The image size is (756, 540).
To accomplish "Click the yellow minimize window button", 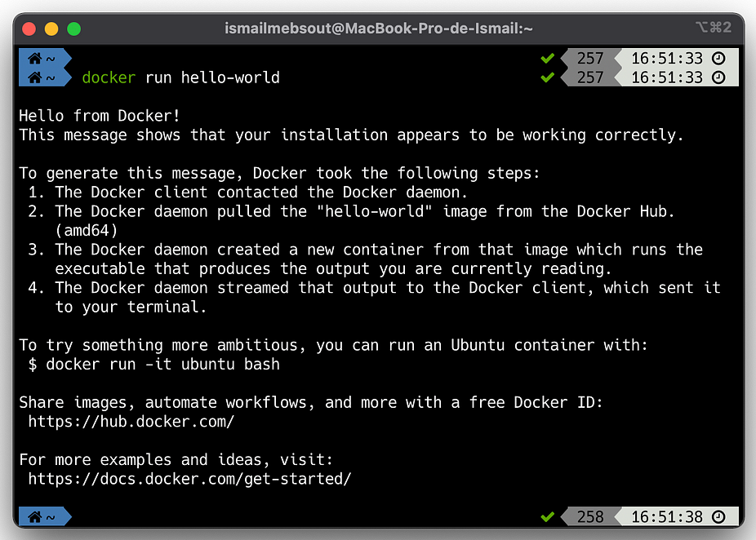I will 51,29.
